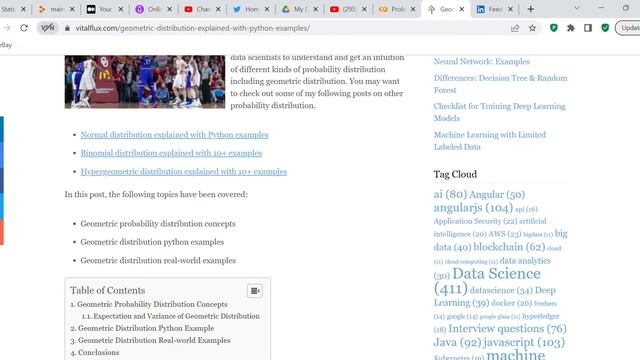Jump to Expectation and Variance of Geometric Distribution
Image resolution: width=640 pixels, height=360 pixels.
(x=176, y=316)
